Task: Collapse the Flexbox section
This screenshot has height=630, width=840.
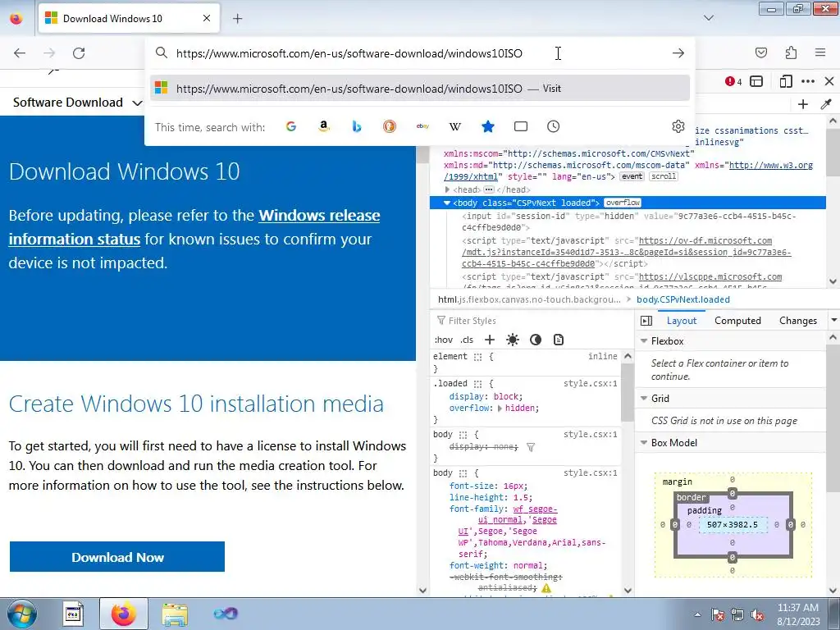Action: (x=644, y=341)
